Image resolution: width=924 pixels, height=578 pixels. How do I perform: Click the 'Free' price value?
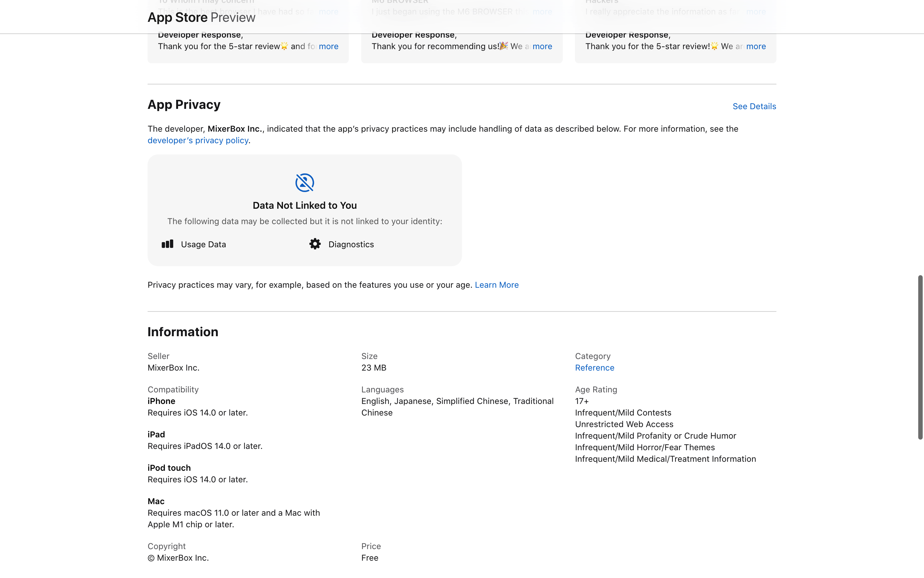pyautogui.click(x=370, y=558)
